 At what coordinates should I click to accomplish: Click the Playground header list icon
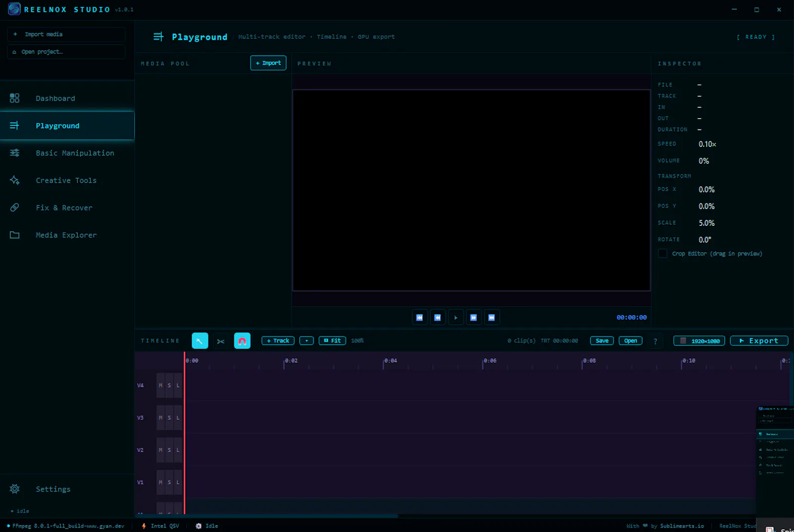(158, 37)
